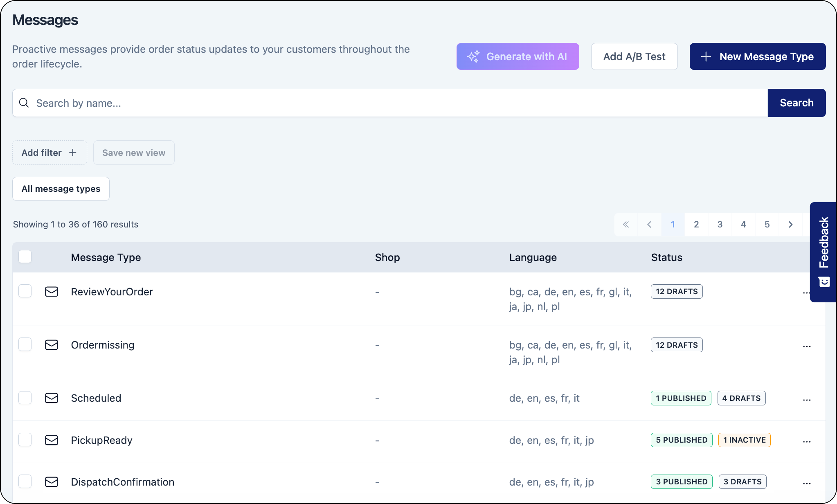Open the All message types dropdown

61,189
